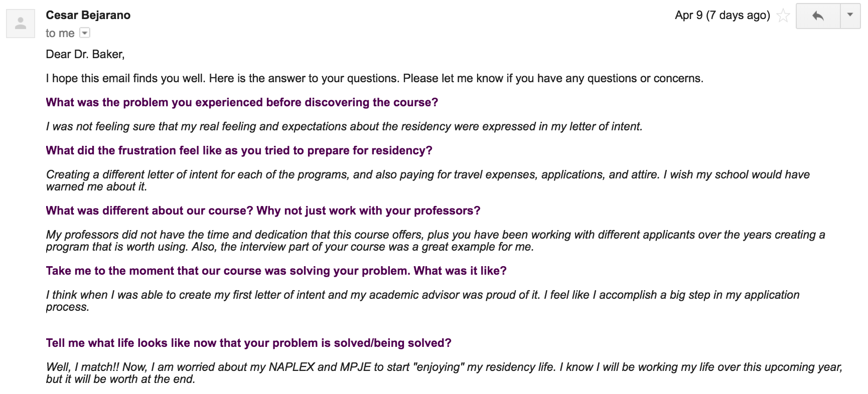Reply using the arrow button

[818, 16]
